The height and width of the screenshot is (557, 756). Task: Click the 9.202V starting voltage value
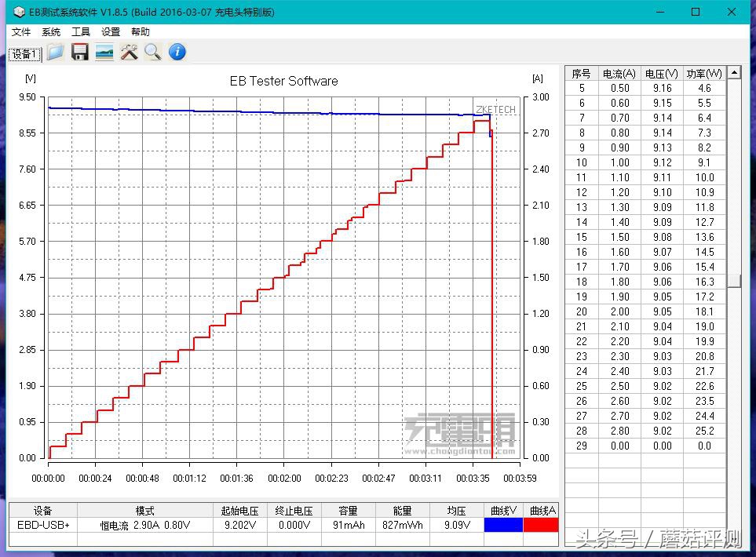point(240,525)
